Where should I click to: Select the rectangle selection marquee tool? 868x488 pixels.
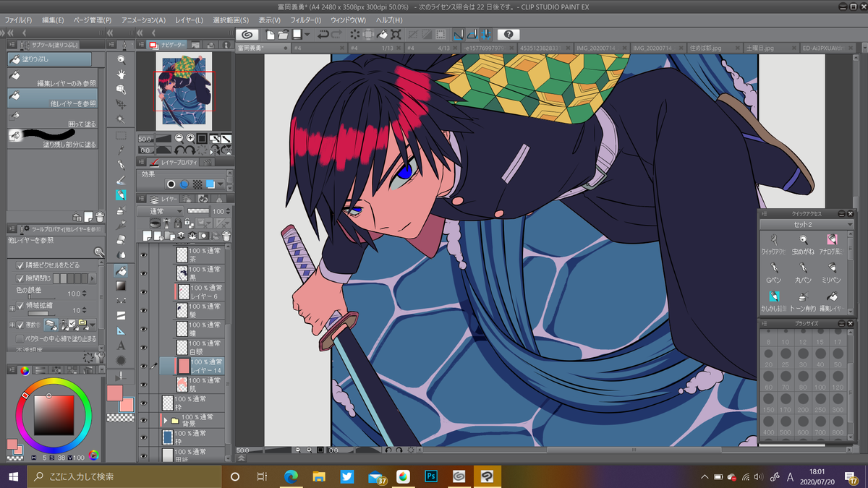[x=121, y=135]
